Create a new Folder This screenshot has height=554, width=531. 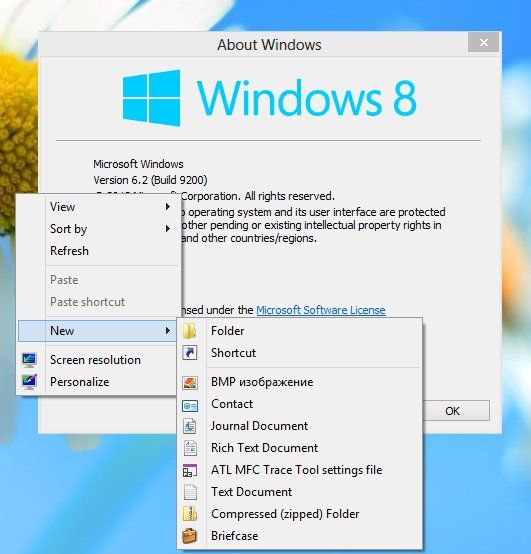tap(300, 331)
